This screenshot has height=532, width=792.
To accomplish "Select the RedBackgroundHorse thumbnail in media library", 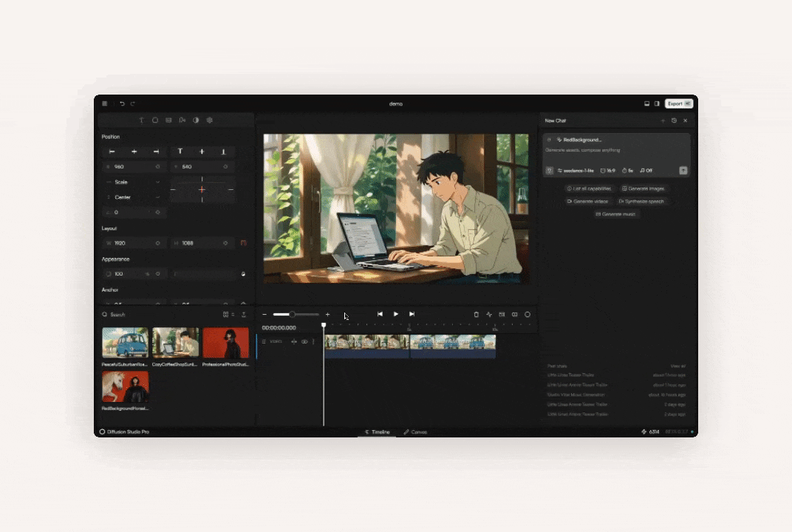I will [x=124, y=386].
